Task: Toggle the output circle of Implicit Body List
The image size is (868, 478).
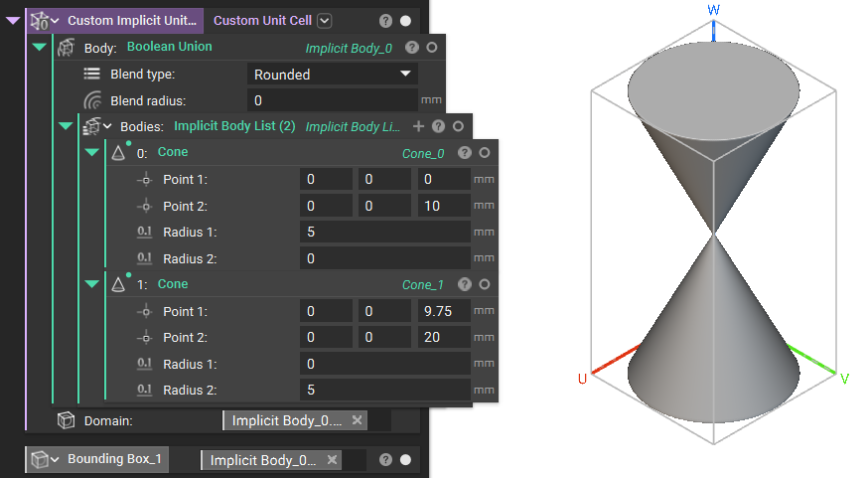Action: click(459, 126)
